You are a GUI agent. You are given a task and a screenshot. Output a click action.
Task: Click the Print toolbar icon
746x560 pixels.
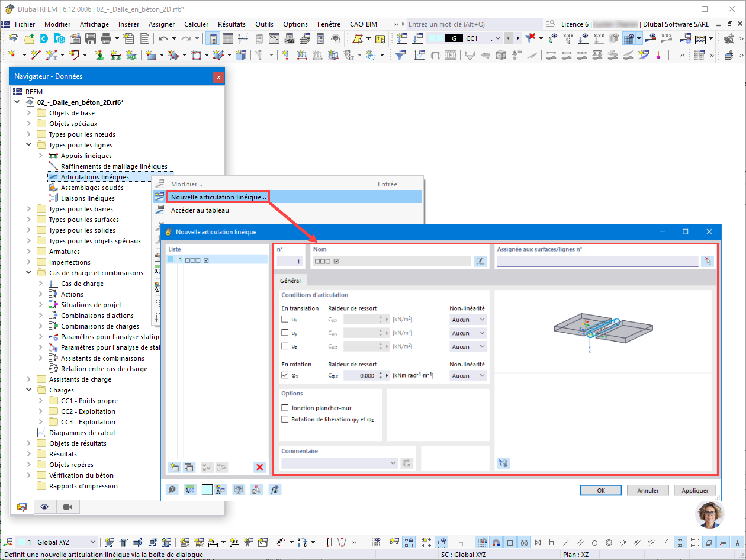[106, 38]
